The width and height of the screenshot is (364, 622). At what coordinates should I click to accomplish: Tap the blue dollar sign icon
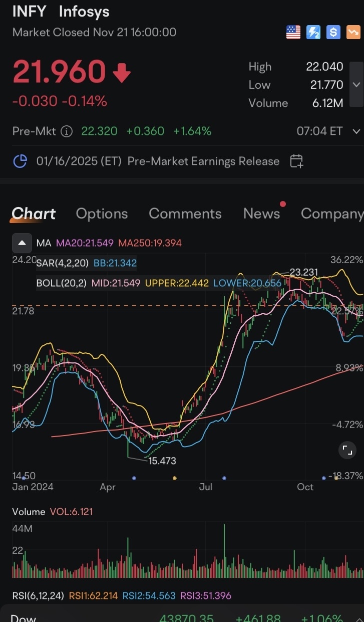point(333,33)
